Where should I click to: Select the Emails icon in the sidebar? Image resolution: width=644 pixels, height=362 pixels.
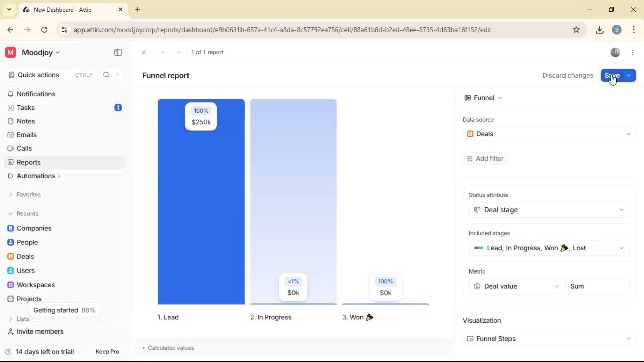11,135
